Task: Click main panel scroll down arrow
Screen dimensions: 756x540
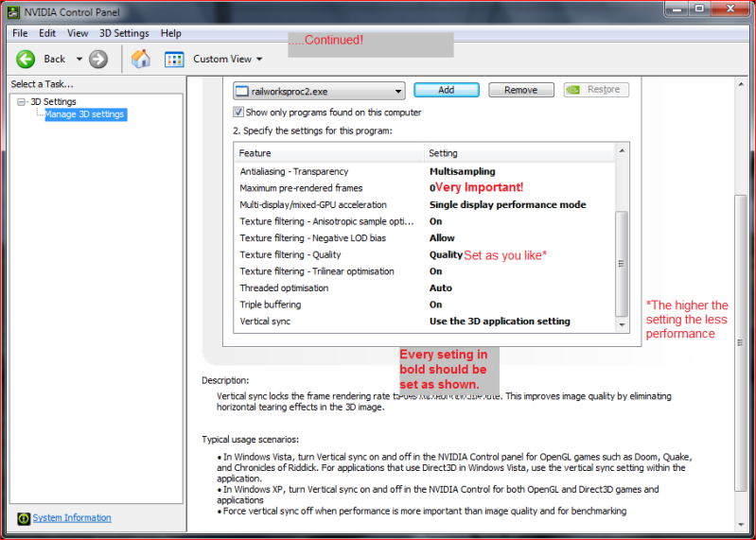Action: pos(741,525)
